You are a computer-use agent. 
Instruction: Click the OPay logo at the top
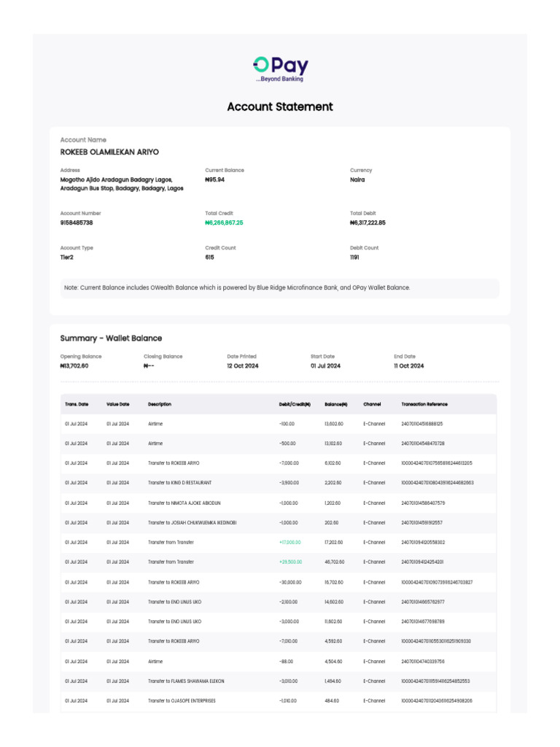tap(280, 69)
